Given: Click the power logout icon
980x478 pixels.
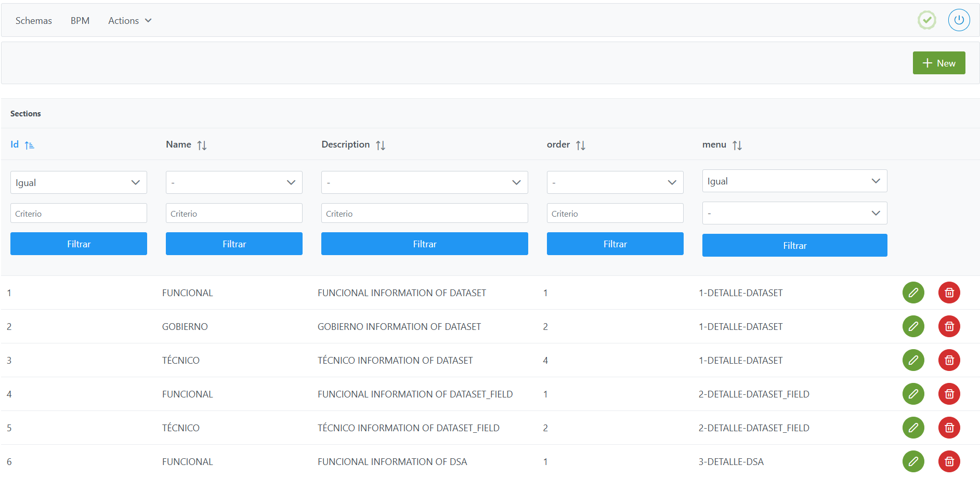Looking at the screenshot, I should 959,20.
